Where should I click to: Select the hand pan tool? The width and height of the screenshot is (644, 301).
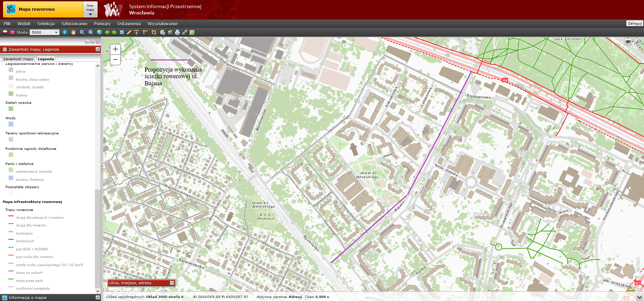(73, 32)
